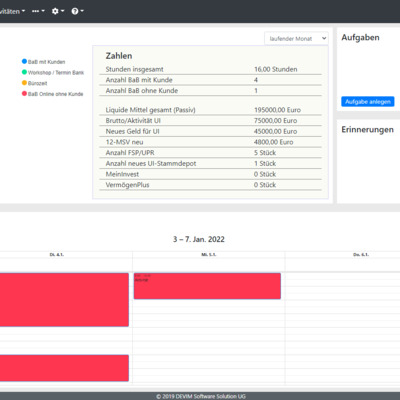Select the Bürozeit legend label
The width and height of the screenshot is (400, 400).
pos(37,83)
